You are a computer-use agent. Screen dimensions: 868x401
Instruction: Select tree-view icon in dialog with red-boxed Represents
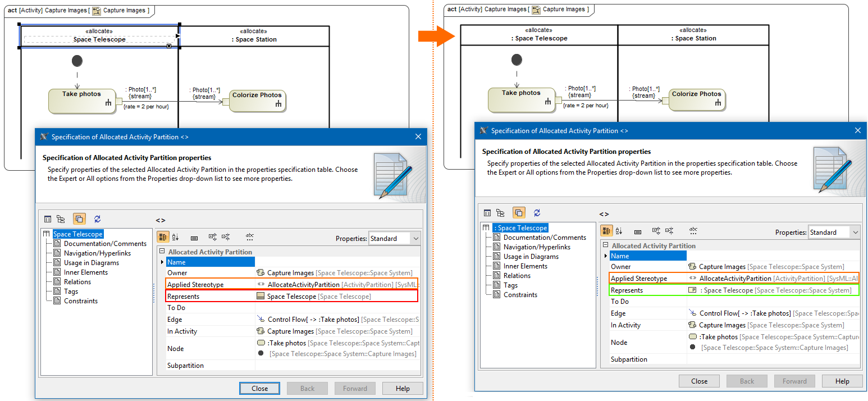(61, 219)
